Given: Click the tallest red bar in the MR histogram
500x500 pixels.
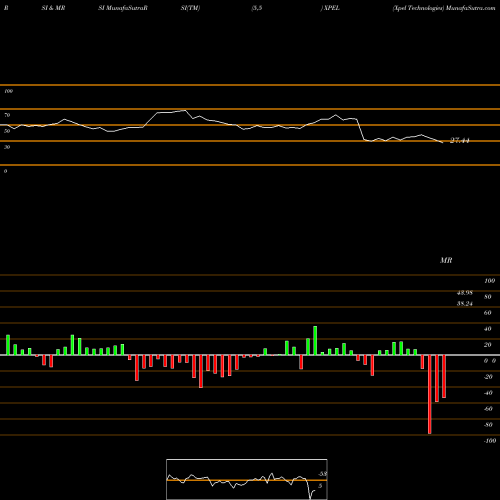Looking at the screenshot, I should (429, 394).
